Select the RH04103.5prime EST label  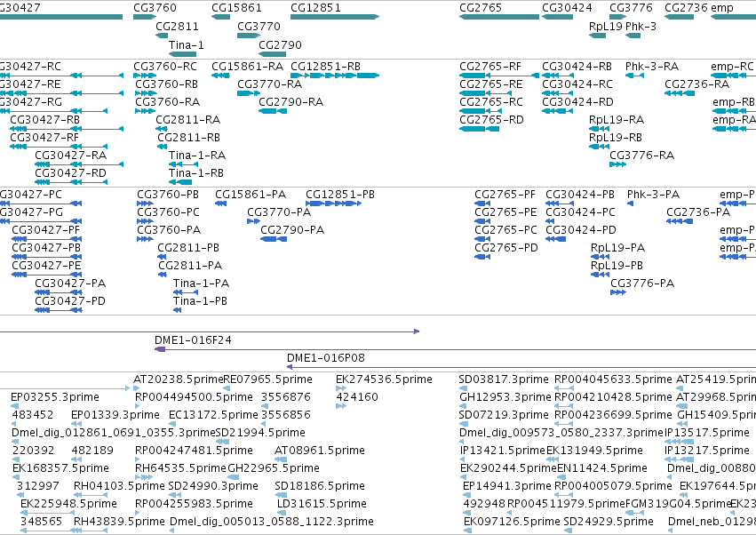click(119, 486)
